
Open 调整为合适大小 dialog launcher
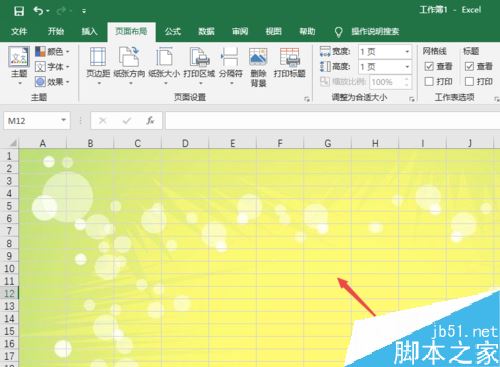click(412, 99)
